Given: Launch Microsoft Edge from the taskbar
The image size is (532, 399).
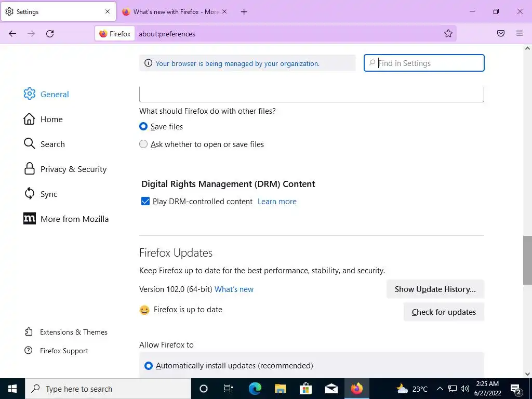Looking at the screenshot, I should (255, 389).
